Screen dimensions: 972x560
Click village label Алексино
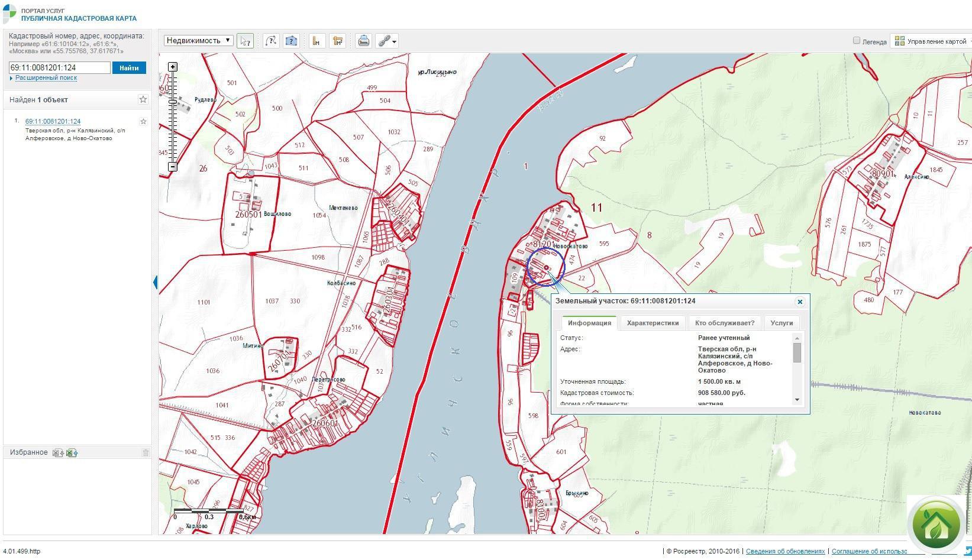pyautogui.click(x=916, y=177)
